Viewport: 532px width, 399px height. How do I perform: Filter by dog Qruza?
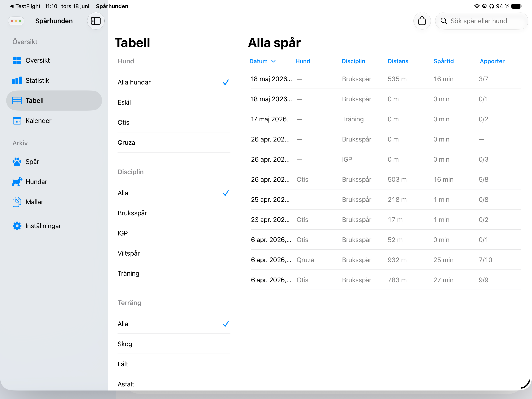[x=174, y=143]
